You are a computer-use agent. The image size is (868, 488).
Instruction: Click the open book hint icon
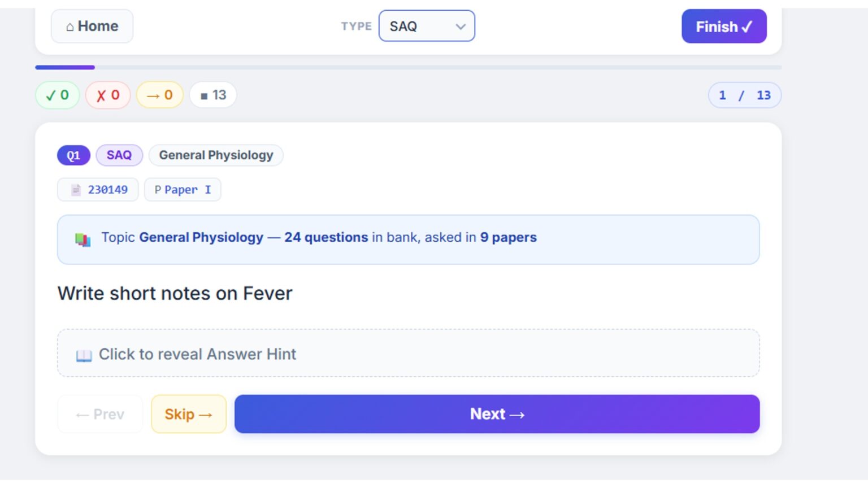[x=84, y=355]
